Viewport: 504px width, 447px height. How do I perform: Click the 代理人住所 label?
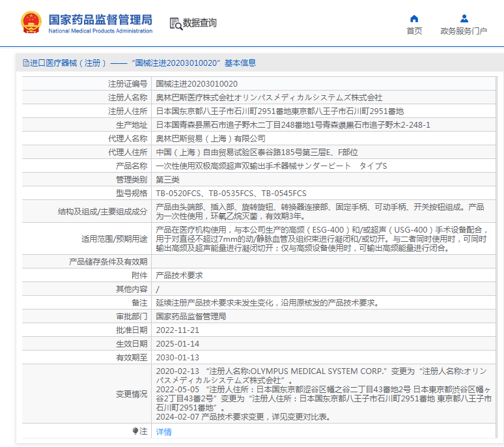[128, 152]
